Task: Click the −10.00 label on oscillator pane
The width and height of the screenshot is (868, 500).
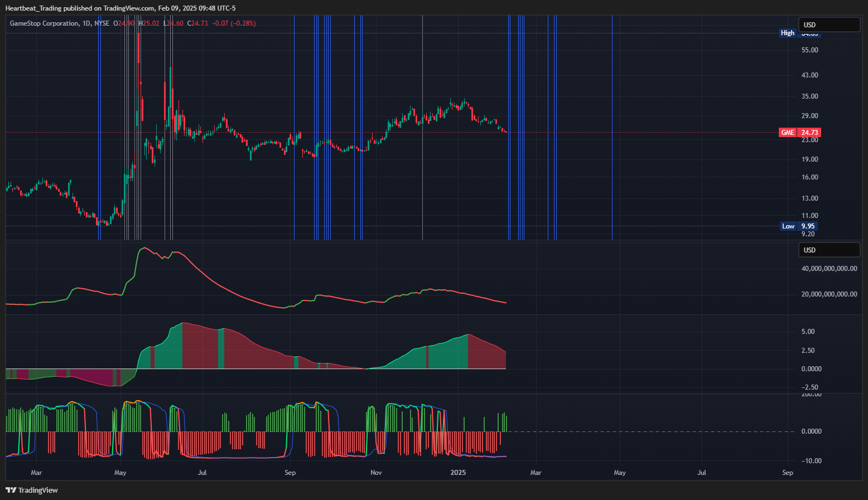Action: (811, 461)
